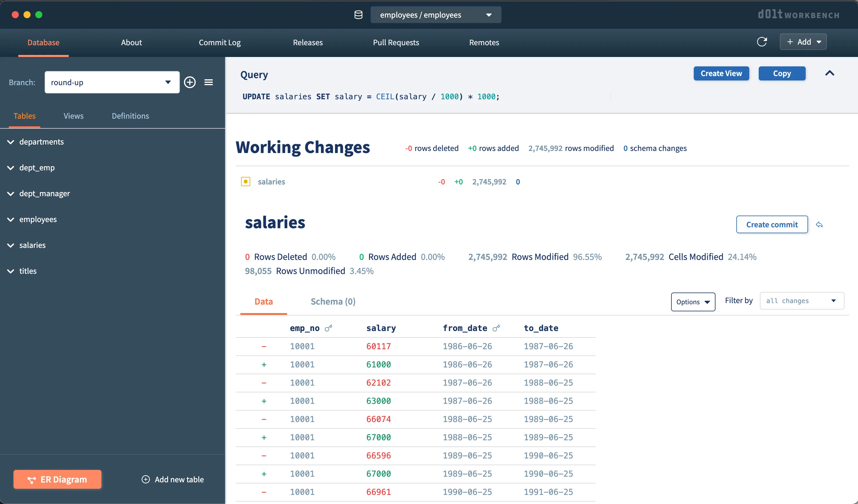This screenshot has width=858, height=504.
Task: Open the employees / employees database dropdown
Action: tap(435, 15)
